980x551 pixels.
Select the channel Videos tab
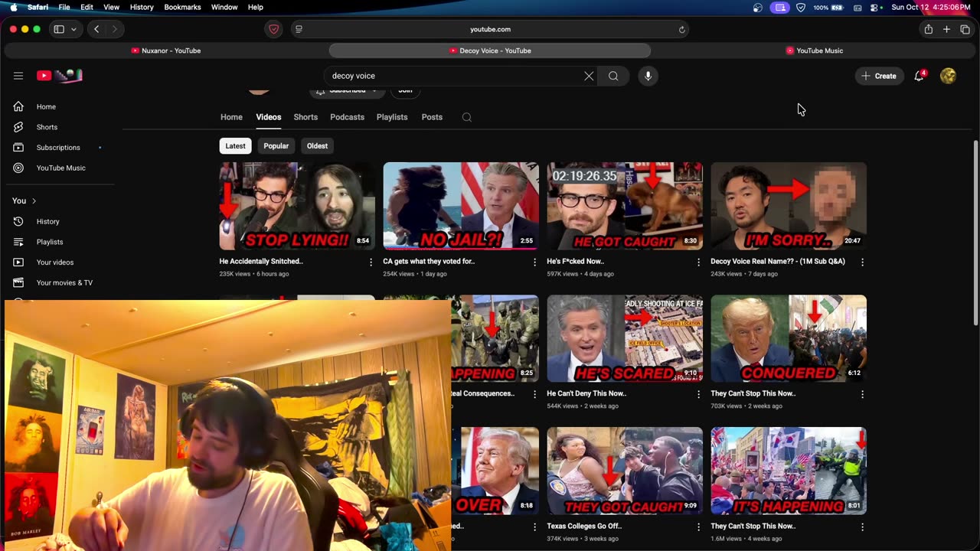point(269,117)
